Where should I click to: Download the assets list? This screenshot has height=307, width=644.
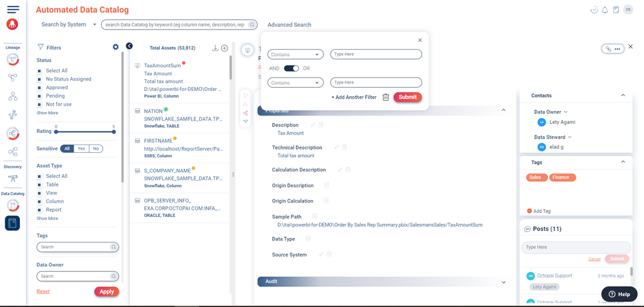[215, 48]
